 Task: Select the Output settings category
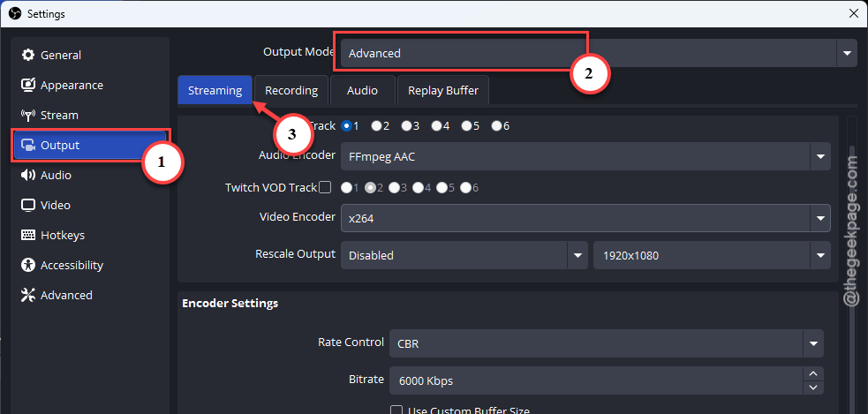pyautogui.click(x=91, y=145)
